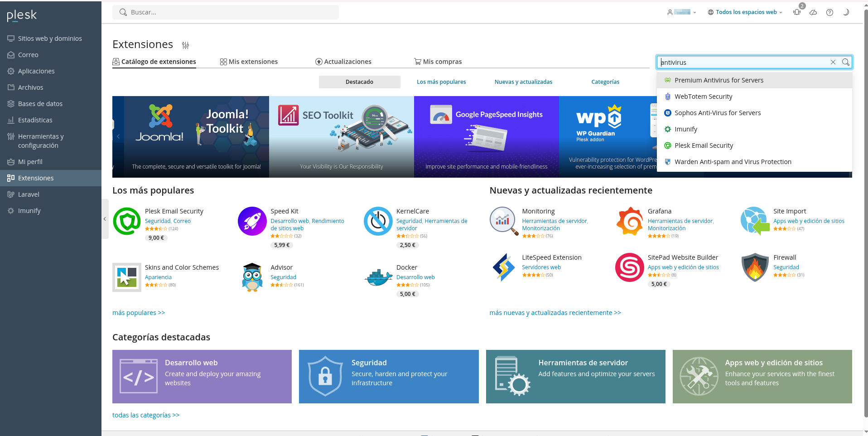Image resolution: width=868 pixels, height=436 pixels.
Task: Show the previous carousel banner
Action: (118, 136)
